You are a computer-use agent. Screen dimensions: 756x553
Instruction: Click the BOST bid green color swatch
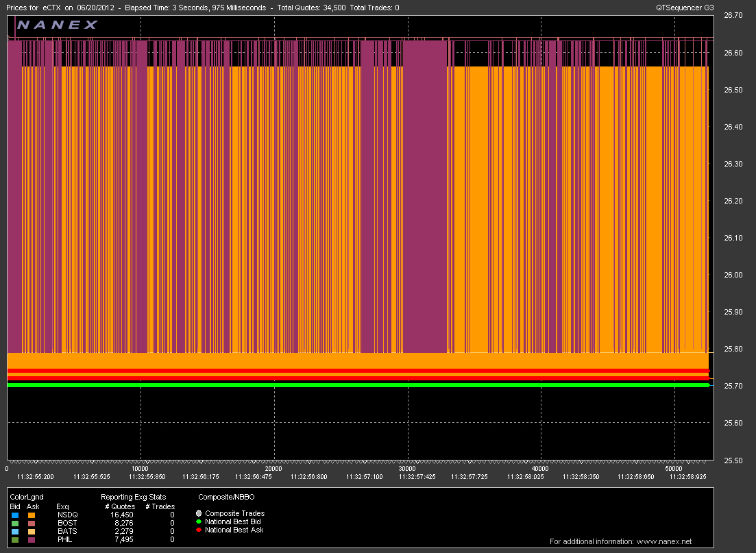click(15, 523)
